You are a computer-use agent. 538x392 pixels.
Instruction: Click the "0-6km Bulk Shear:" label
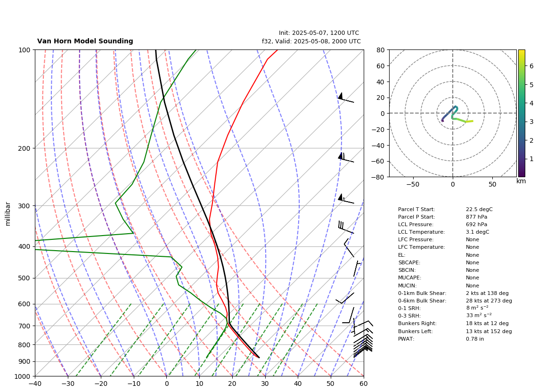(422, 301)
